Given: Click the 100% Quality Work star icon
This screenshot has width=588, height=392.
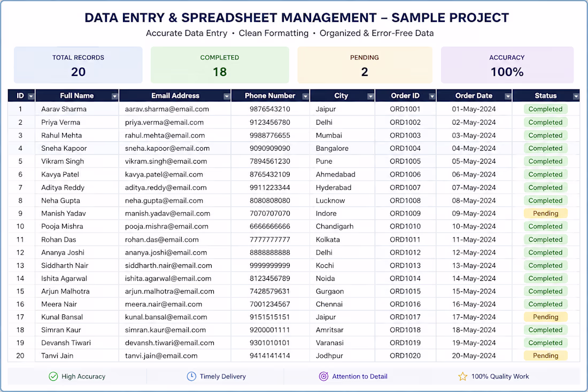Looking at the screenshot, I should [463, 376].
